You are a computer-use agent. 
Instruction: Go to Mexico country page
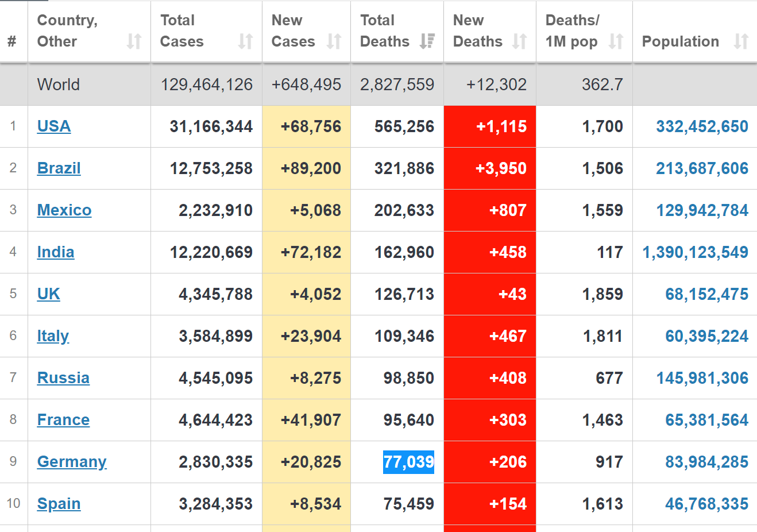(x=64, y=210)
